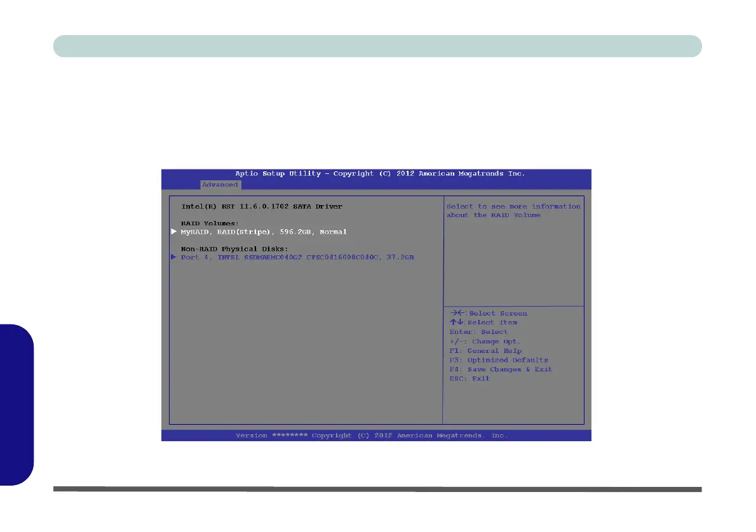Click the F3: Optimized Defaults hint
The width and height of the screenshot is (756, 532).
(x=499, y=361)
